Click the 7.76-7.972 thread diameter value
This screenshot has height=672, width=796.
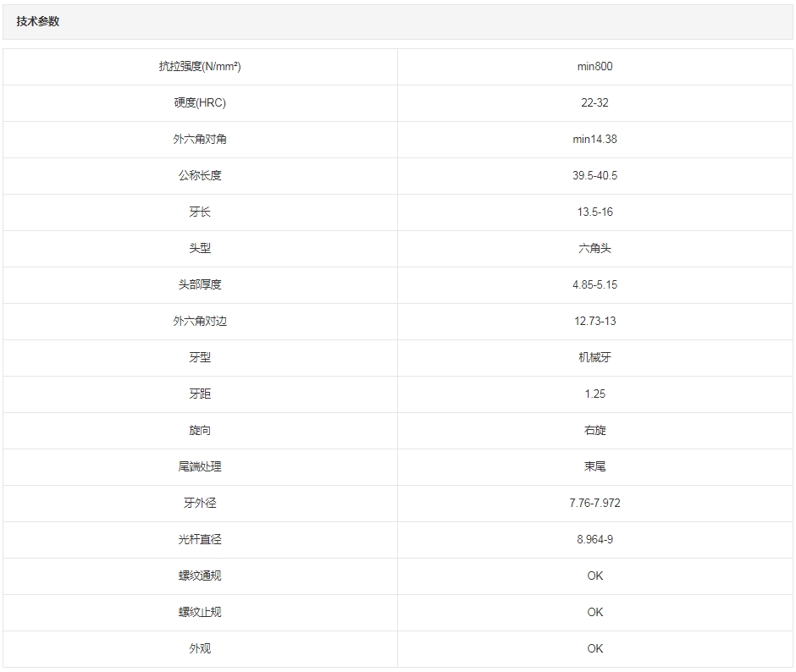pyautogui.click(x=594, y=504)
